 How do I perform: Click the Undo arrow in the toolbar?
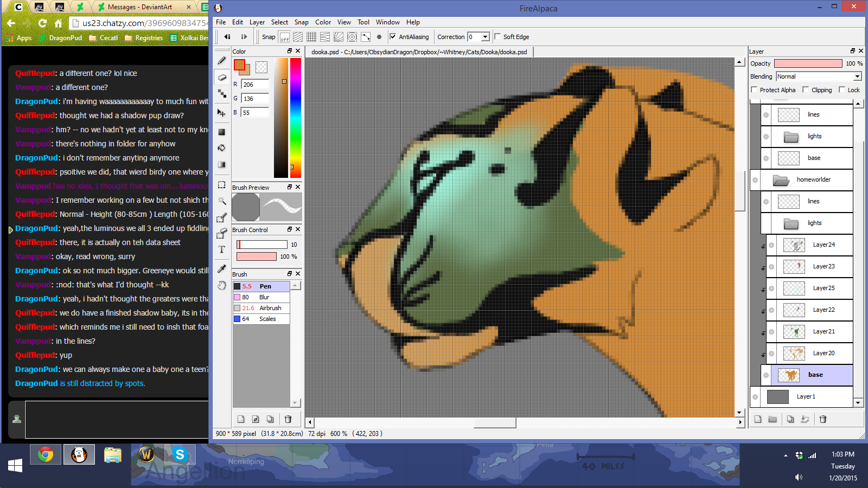pos(227,37)
